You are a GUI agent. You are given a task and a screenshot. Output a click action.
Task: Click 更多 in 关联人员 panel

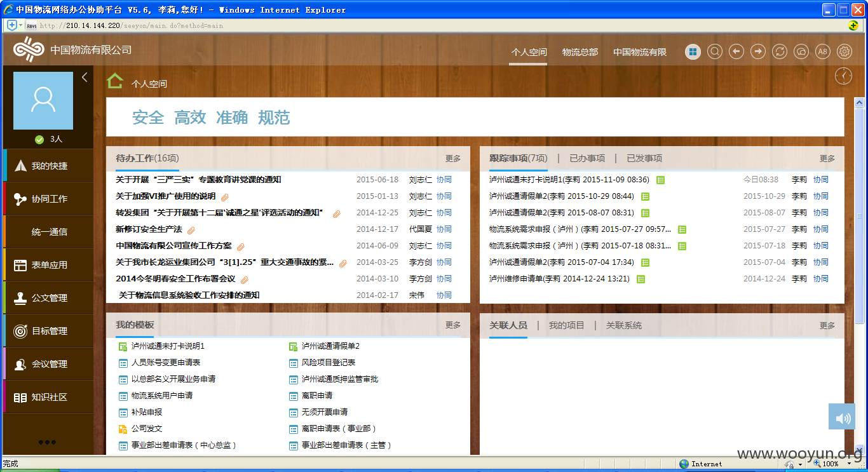827,325
